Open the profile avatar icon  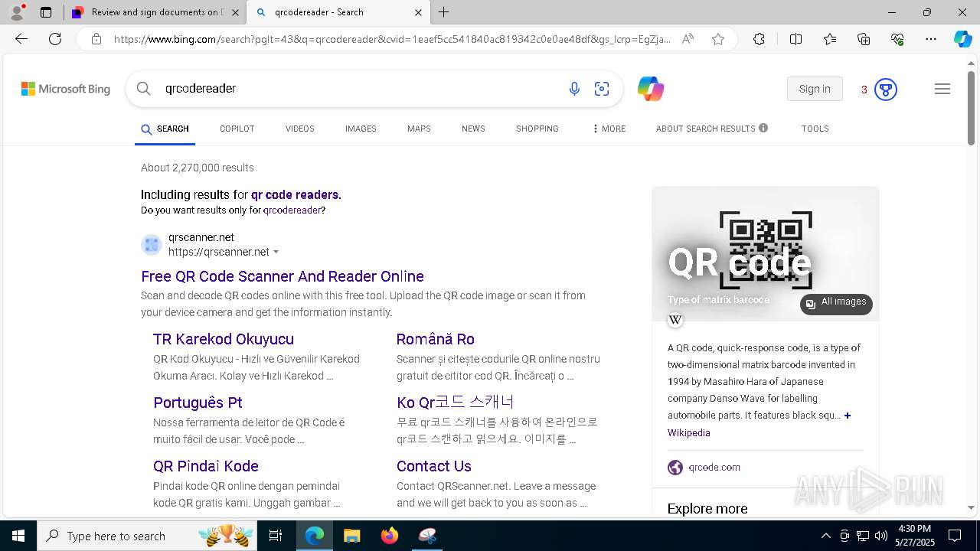coord(17,12)
